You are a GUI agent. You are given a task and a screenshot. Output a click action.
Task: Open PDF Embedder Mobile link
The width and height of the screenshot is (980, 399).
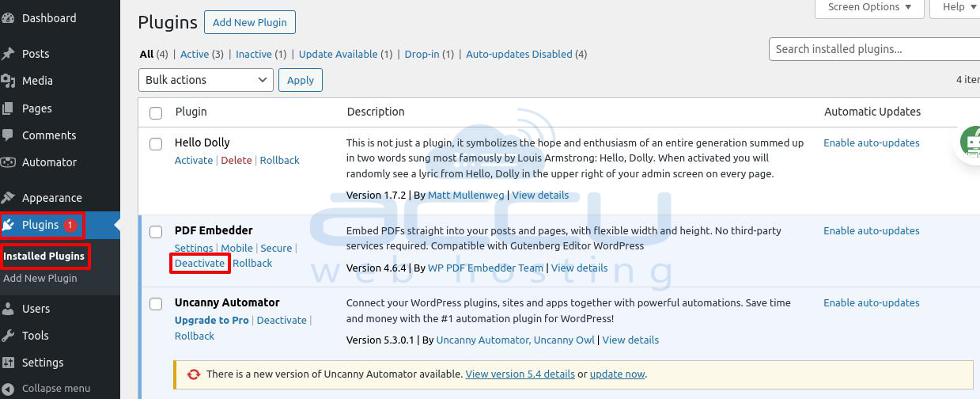(237, 249)
